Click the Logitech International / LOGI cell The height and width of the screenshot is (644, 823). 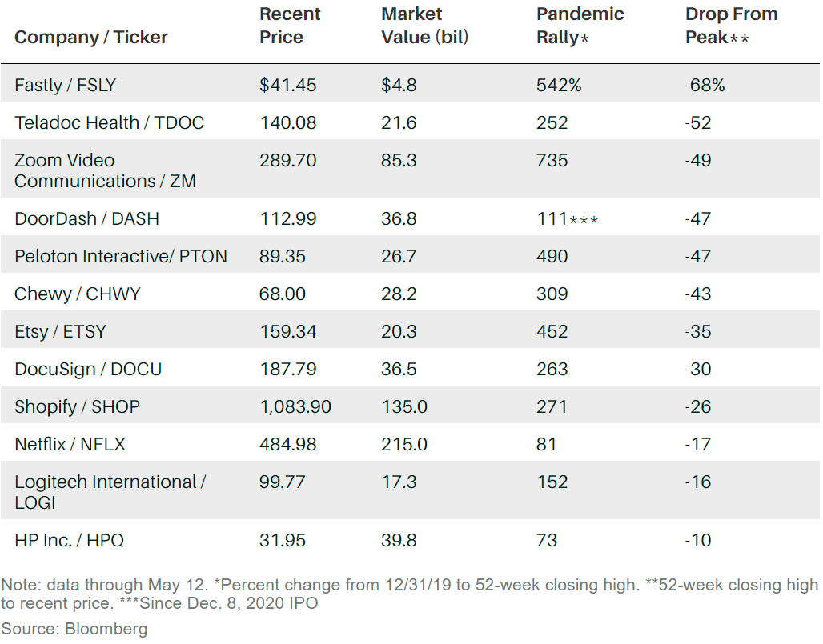110,493
